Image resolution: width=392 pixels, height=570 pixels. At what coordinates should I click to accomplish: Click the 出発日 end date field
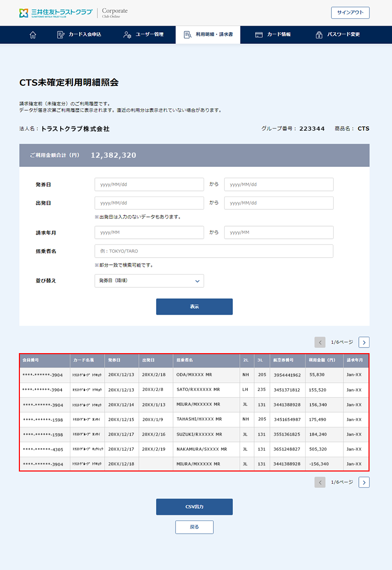click(x=279, y=203)
